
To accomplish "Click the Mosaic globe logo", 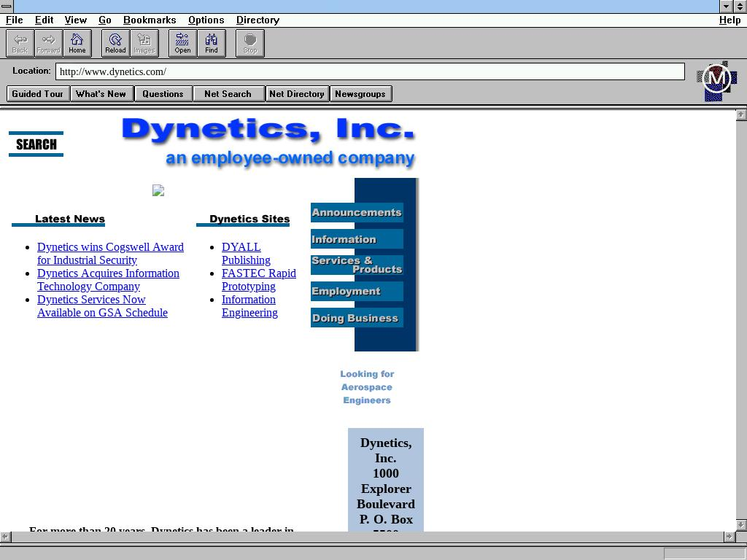I will point(716,80).
